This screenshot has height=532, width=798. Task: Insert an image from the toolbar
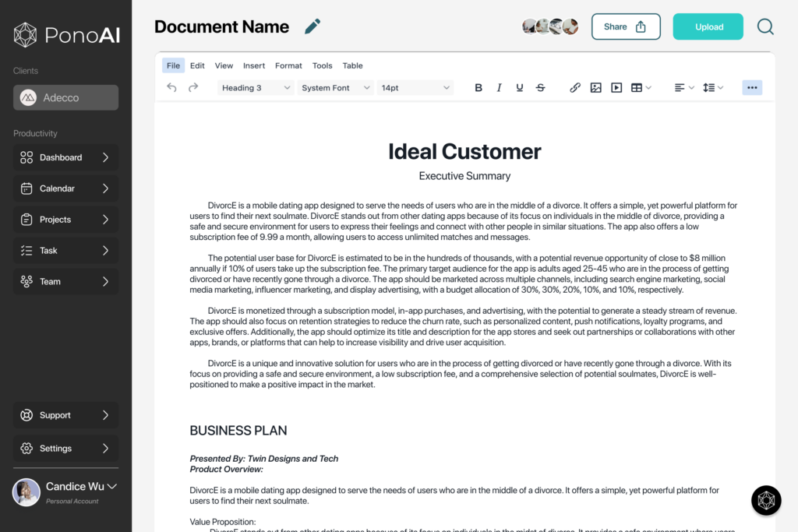point(595,88)
